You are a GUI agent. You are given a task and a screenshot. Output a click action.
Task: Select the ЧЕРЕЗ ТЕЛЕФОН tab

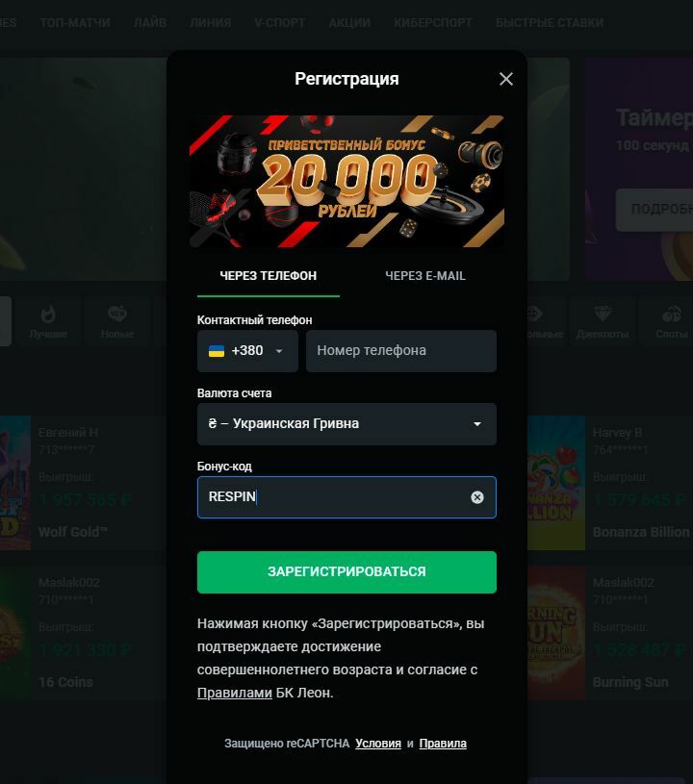point(269,276)
